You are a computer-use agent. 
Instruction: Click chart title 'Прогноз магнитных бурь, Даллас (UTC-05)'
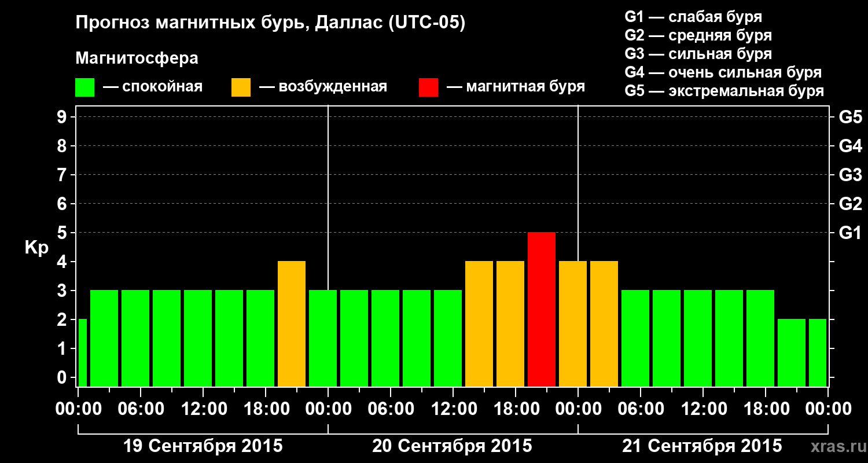pyautogui.click(x=270, y=24)
